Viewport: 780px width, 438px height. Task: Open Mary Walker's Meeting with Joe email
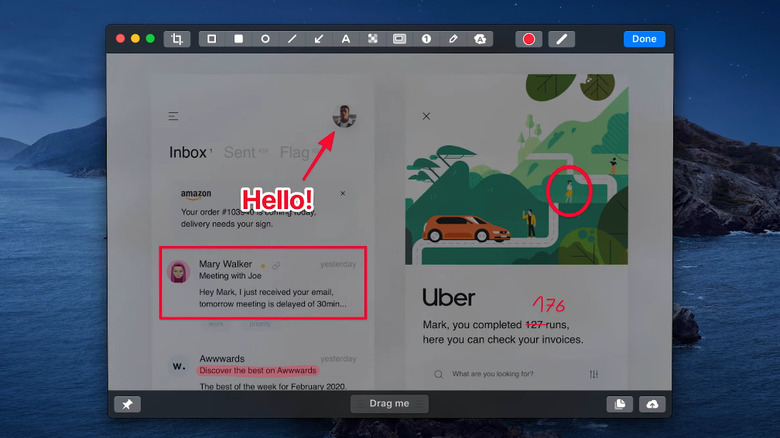263,283
